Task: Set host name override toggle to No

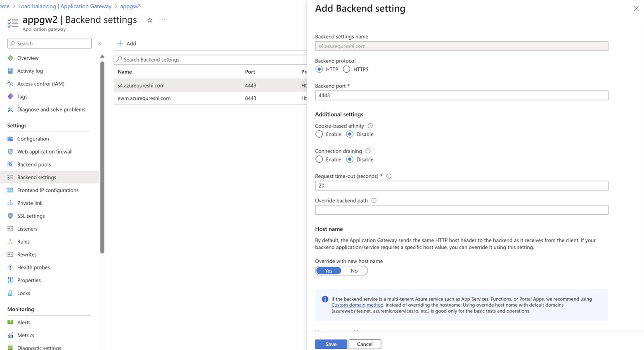Action: (354, 271)
